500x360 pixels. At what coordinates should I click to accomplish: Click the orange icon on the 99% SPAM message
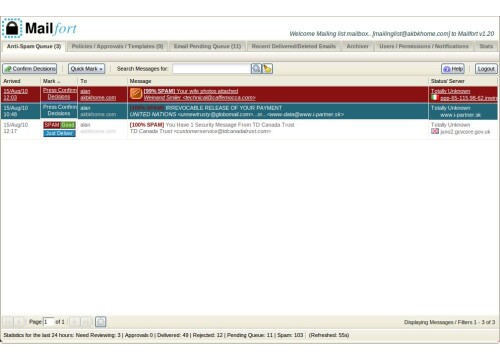pyautogui.click(x=136, y=94)
